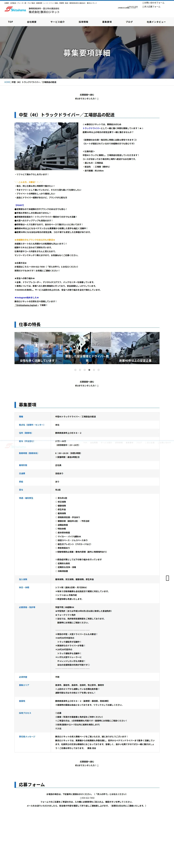Select the third carousel dot
This screenshot has height=868, width=174.
click(85, 370)
